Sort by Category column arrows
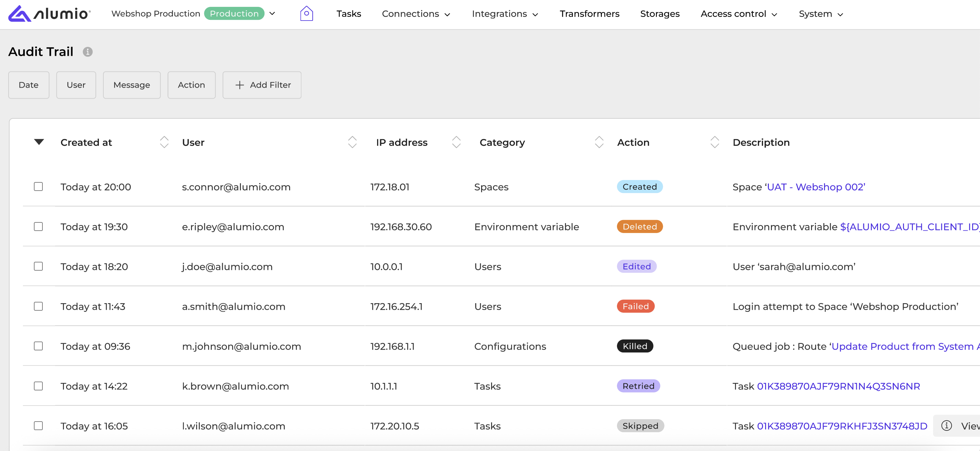980x451 pixels. (x=599, y=142)
